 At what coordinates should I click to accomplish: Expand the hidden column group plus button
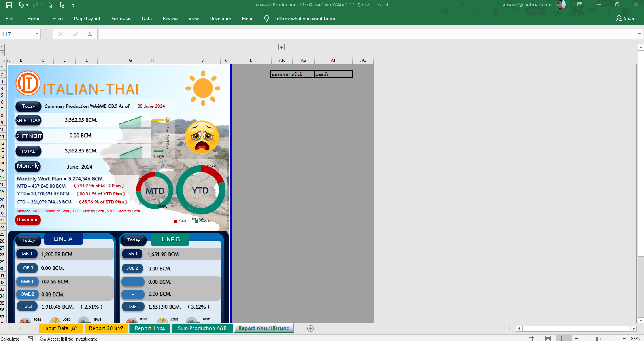(x=281, y=47)
